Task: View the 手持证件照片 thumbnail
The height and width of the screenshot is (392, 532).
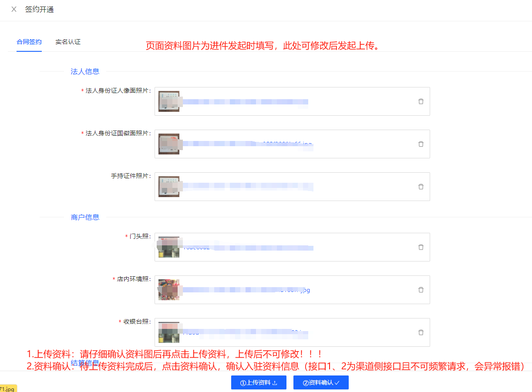Action: tap(169, 187)
